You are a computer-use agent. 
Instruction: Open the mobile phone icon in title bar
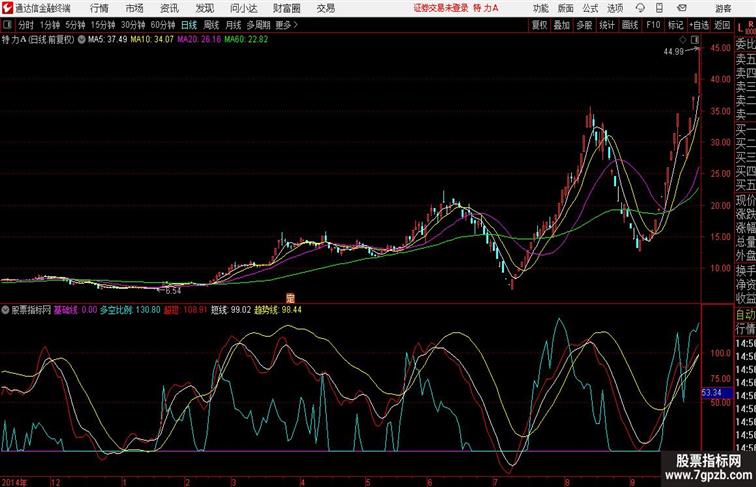coord(659,8)
